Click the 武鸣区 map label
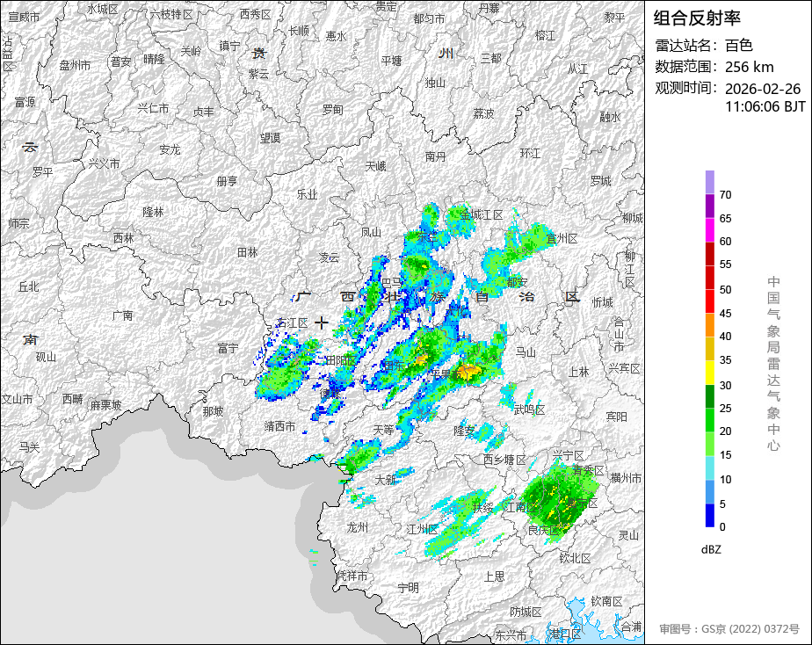The height and width of the screenshot is (645, 812). (529, 410)
